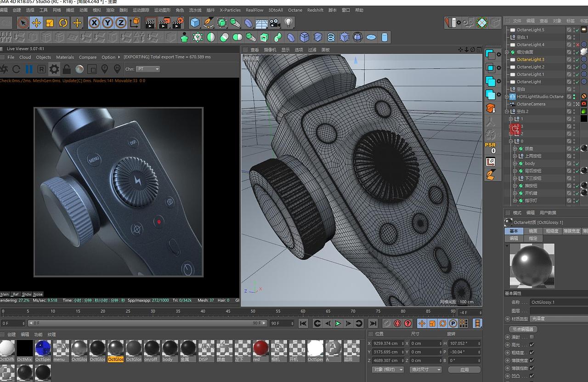
Task: Select the red material swatch
Action: tap(260, 348)
